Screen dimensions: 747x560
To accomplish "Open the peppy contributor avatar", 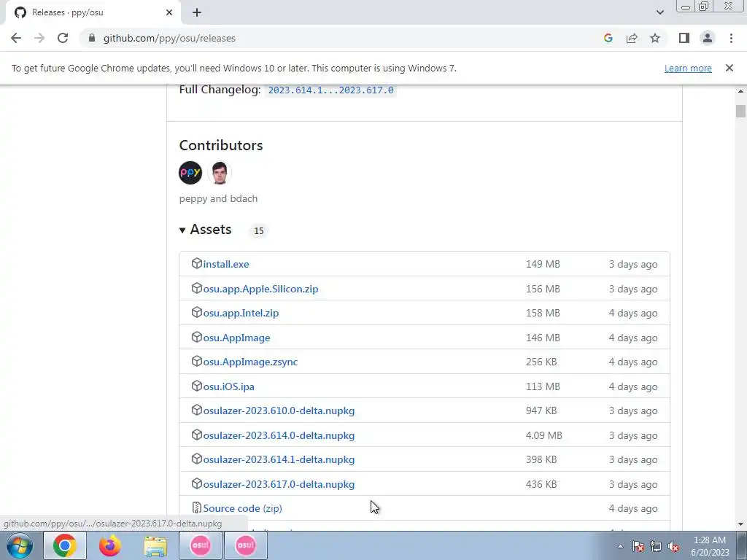I will (x=190, y=172).
